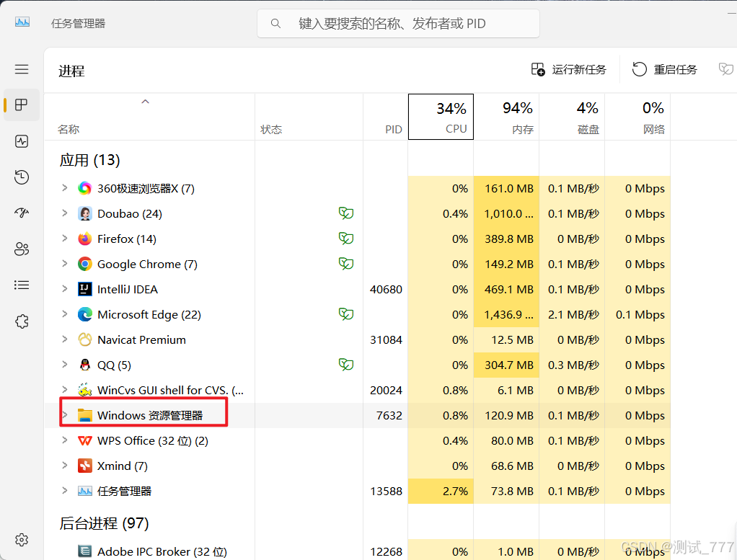Select the Navicat Premium process name

point(141,339)
